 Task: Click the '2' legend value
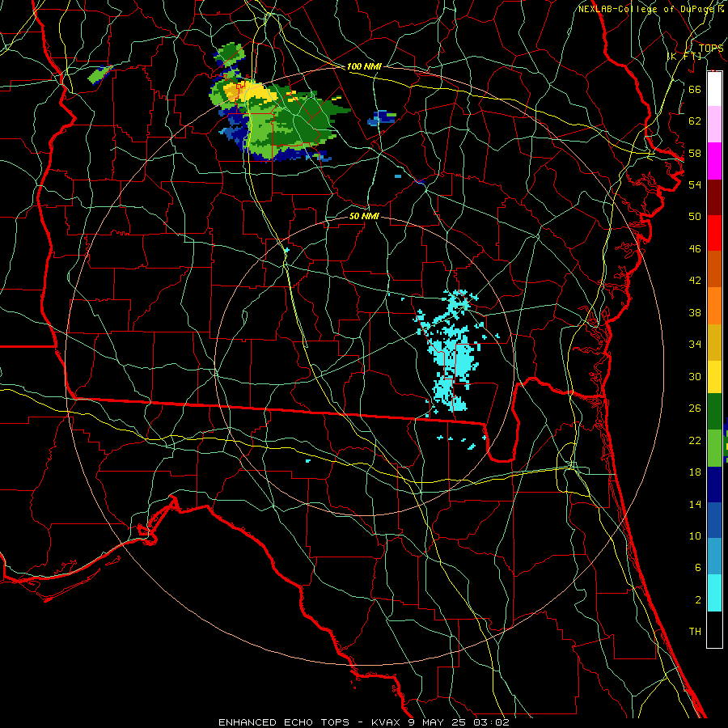[697, 600]
